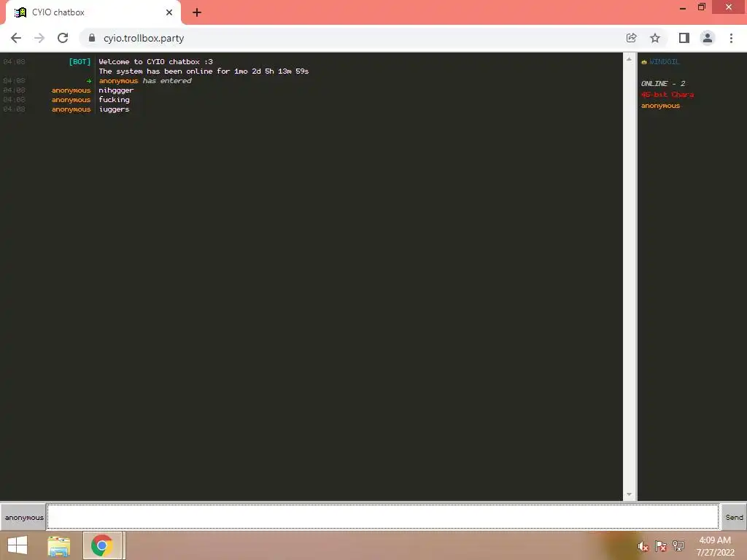The height and width of the screenshot is (560, 747).
Task: Select the cyio.trollbox.party address bar
Action: click(352, 38)
